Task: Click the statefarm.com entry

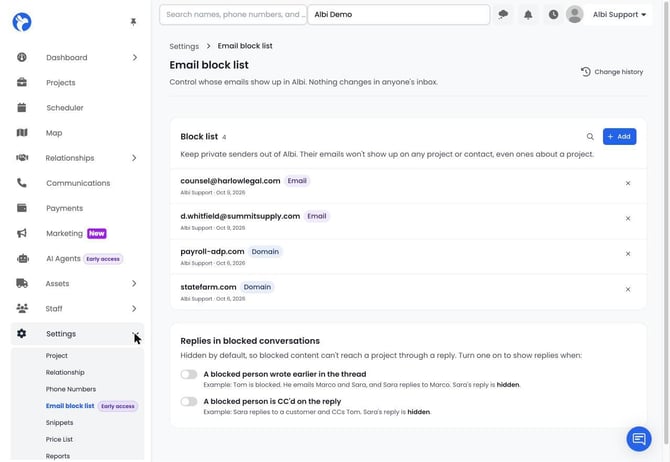Action: [208, 287]
